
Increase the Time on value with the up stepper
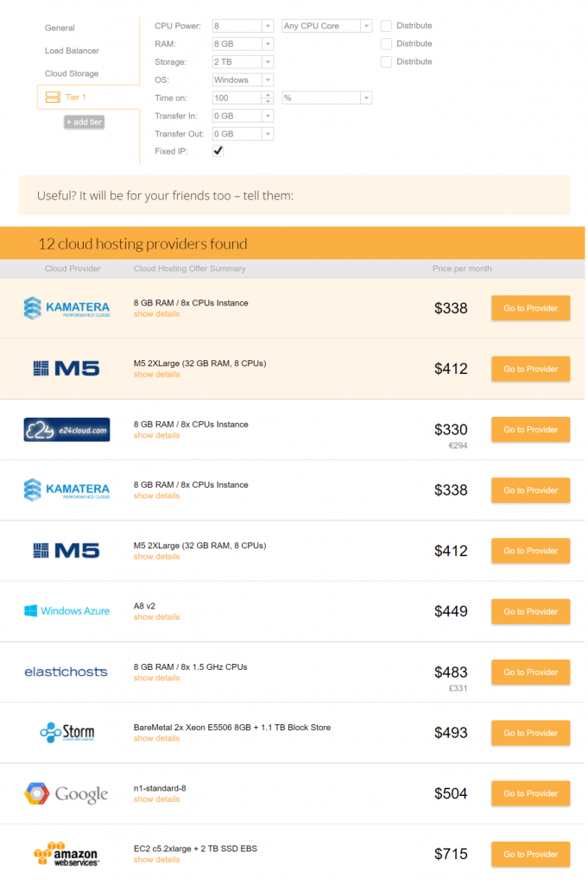point(268,95)
